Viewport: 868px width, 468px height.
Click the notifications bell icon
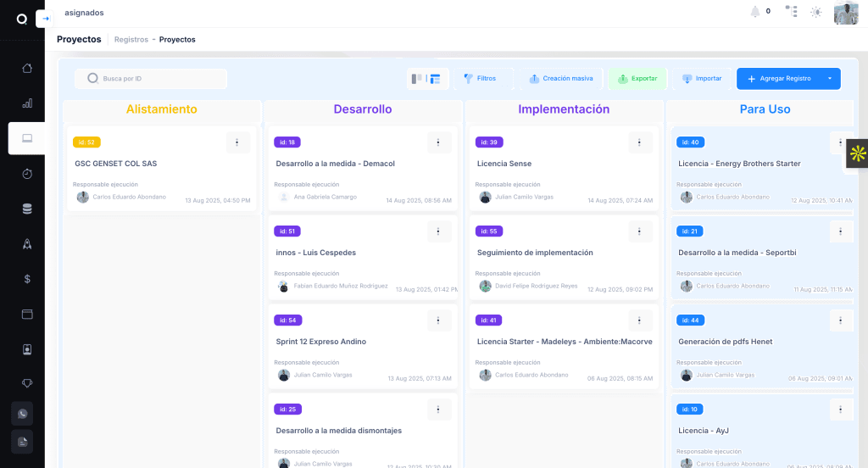coord(754,12)
